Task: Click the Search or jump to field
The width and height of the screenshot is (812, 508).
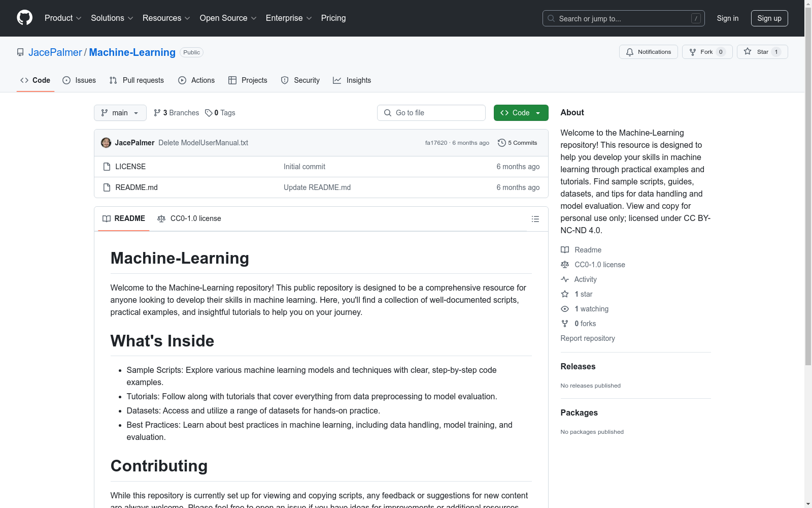Action: pos(624,18)
